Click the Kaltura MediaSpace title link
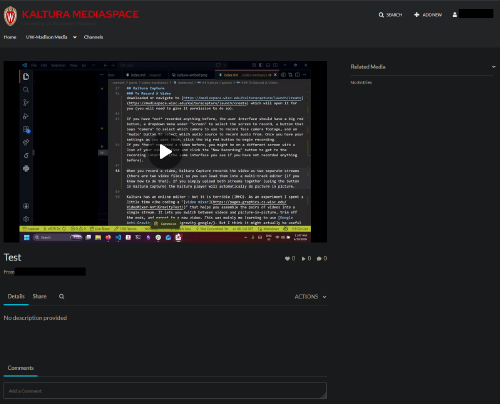 click(80, 14)
